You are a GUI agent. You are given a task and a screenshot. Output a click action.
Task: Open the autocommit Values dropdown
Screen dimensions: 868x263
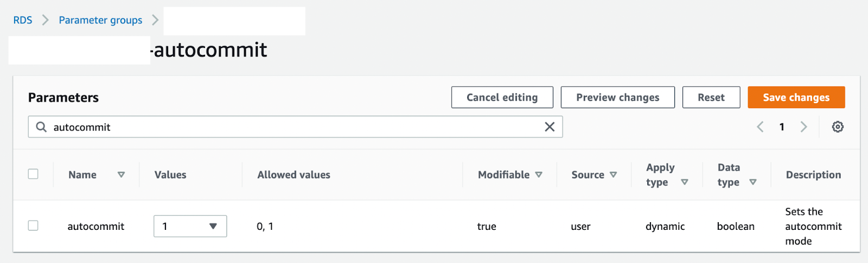[190, 226]
